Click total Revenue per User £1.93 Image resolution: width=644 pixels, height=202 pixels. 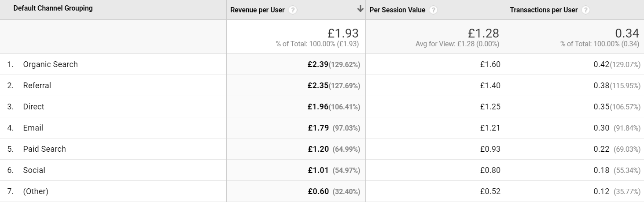coord(343,33)
